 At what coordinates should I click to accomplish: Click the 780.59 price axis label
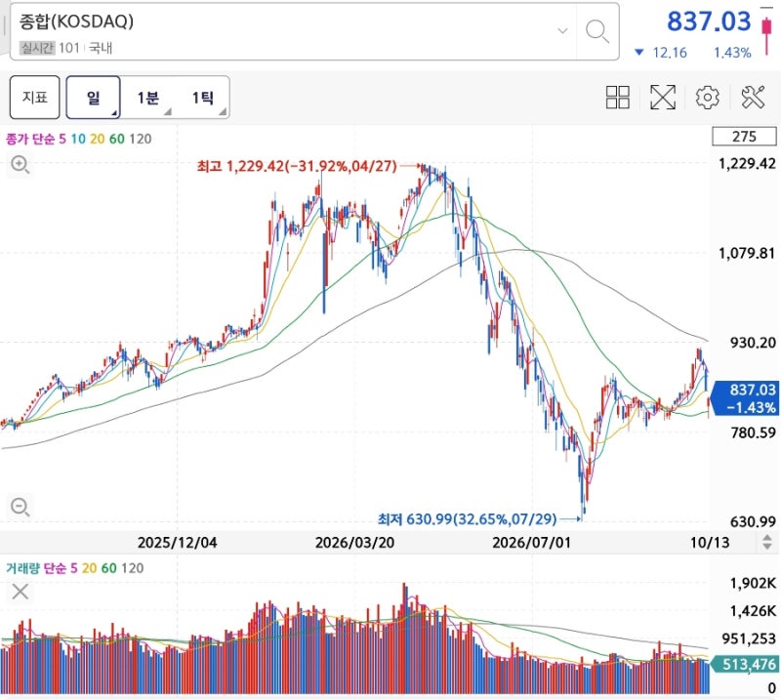[x=753, y=432]
